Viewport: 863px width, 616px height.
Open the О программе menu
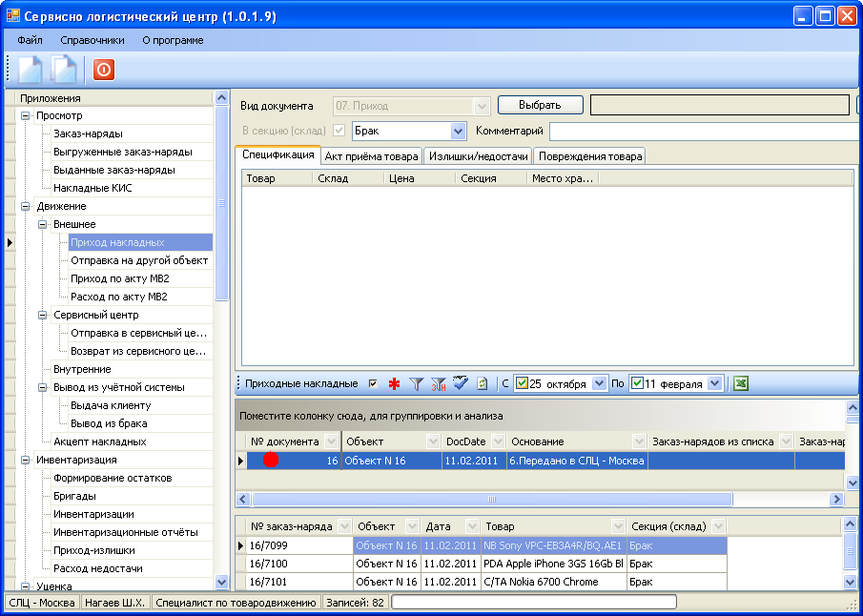pyautogui.click(x=173, y=40)
